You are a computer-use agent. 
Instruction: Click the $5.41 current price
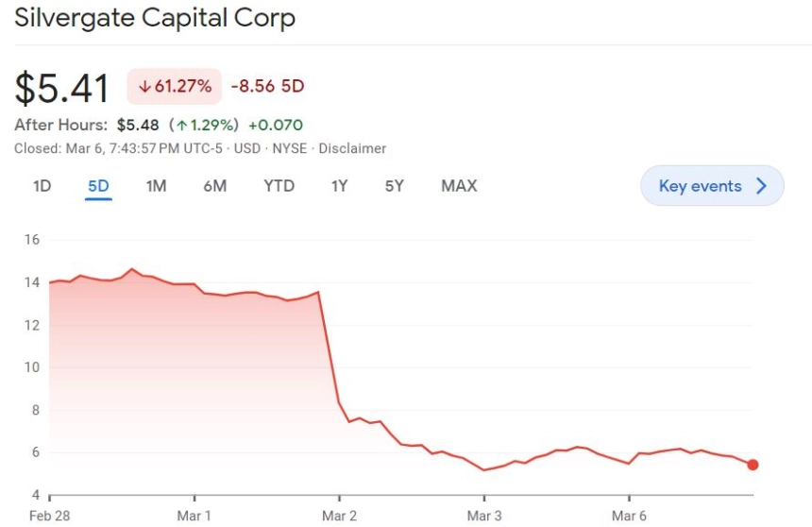(62, 88)
